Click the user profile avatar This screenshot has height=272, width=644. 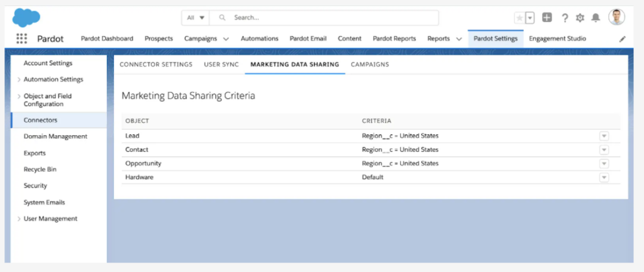coord(616,17)
